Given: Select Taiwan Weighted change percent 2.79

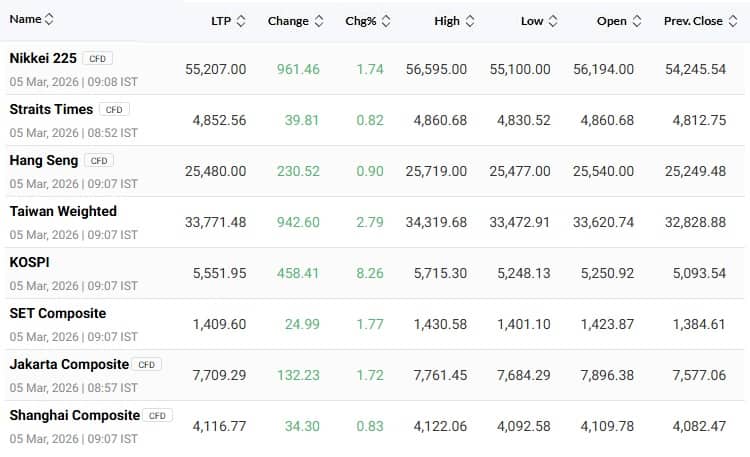Looking at the screenshot, I should coord(370,223).
